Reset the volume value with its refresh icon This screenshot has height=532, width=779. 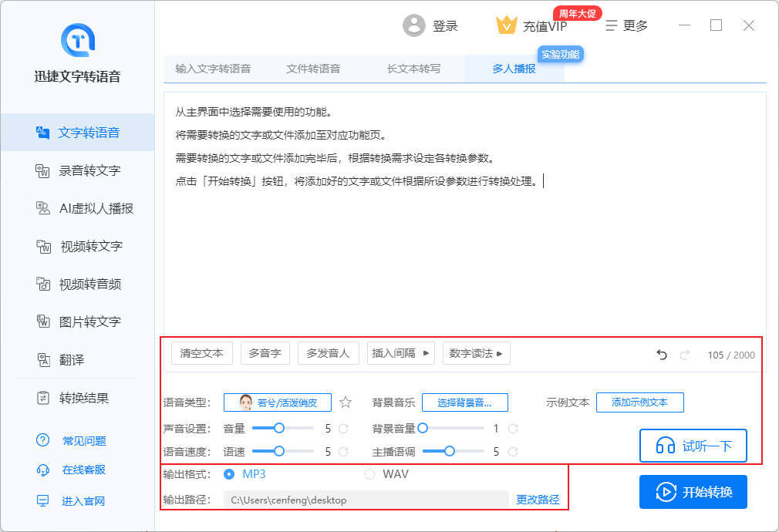coord(344,428)
